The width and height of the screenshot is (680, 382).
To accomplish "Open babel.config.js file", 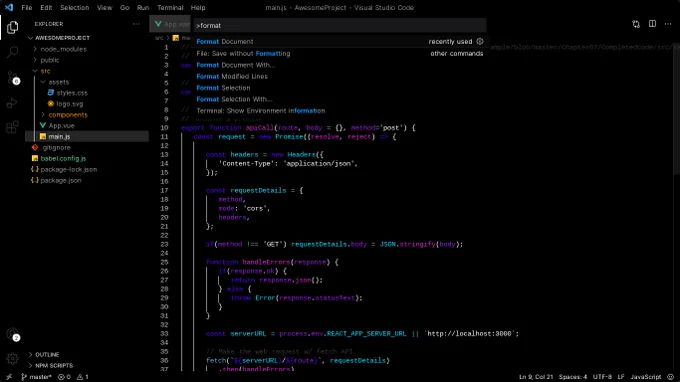I will (63, 159).
